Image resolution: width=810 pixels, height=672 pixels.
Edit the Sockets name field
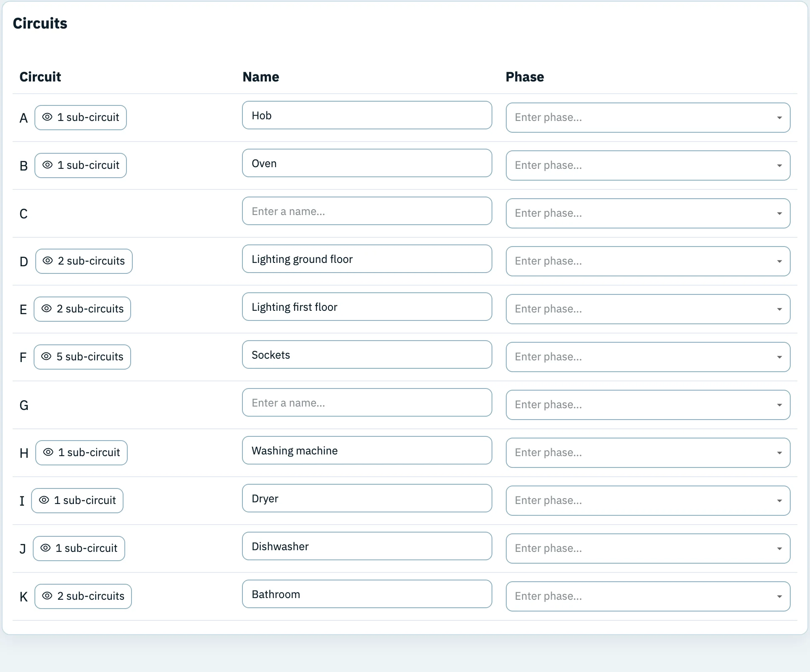[x=367, y=354]
